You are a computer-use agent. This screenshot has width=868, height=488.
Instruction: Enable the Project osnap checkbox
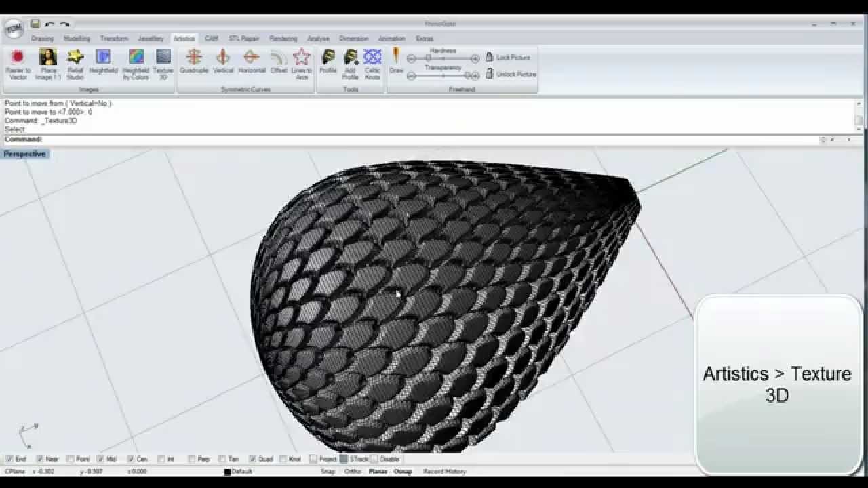[313, 459]
